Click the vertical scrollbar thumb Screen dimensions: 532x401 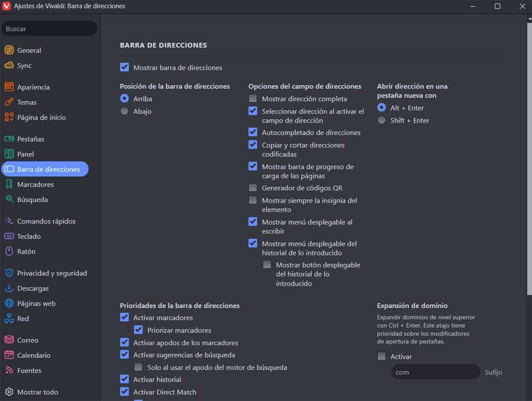pos(529,160)
